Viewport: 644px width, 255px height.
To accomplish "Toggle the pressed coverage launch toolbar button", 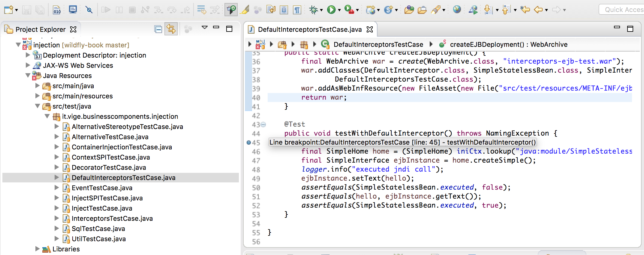I will click(231, 10).
